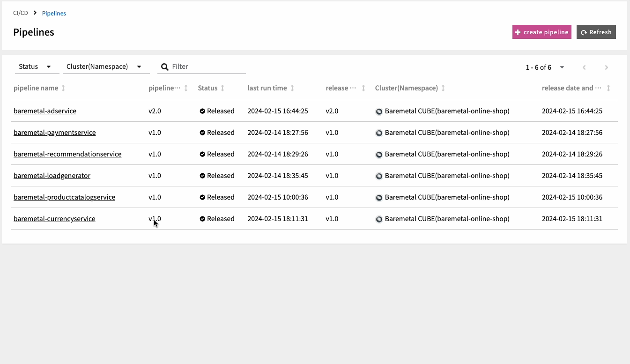Open baremetal-currencyservice pipeline link
Viewport: 630px width, 364px height.
[54, 219]
